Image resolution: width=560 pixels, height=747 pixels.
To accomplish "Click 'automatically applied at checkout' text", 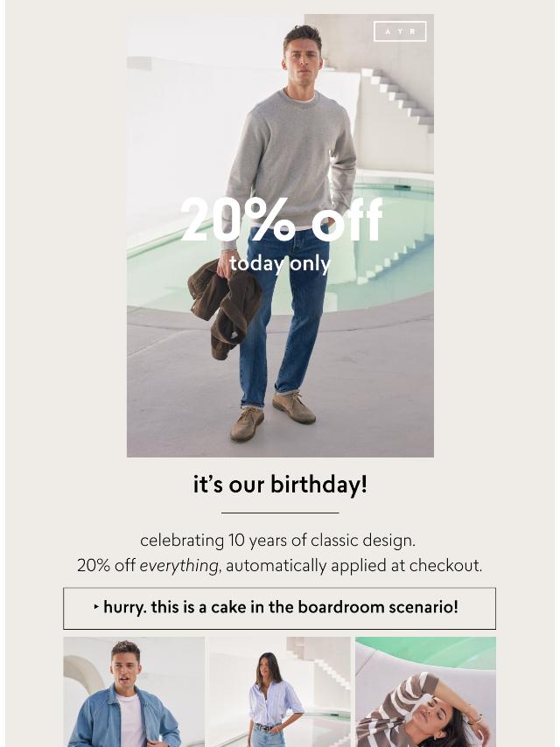I will [354, 565].
